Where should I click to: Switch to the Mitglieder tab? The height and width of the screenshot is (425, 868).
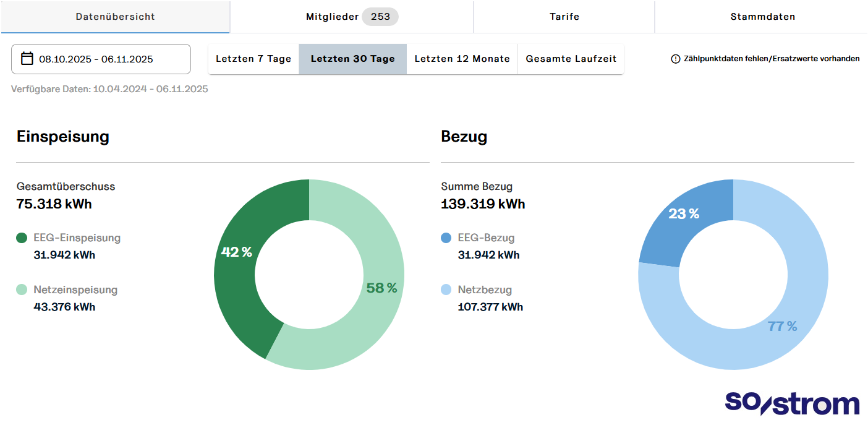(x=332, y=17)
